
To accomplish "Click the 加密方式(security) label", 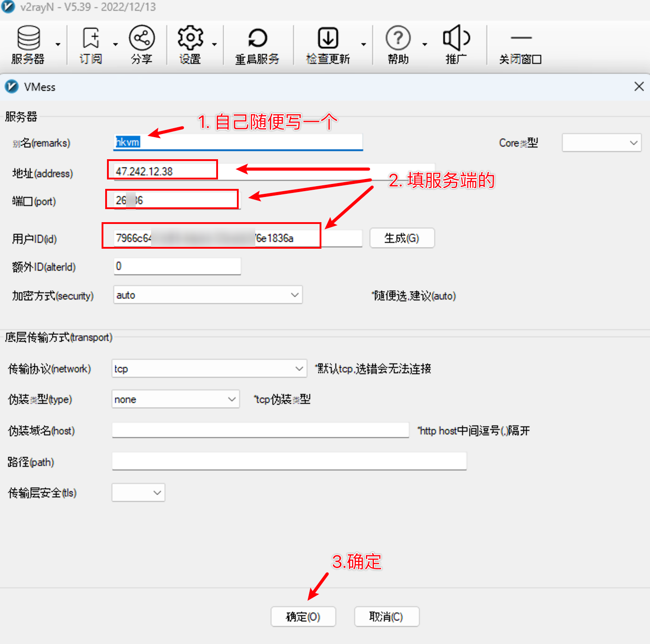I will click(53, 296).
